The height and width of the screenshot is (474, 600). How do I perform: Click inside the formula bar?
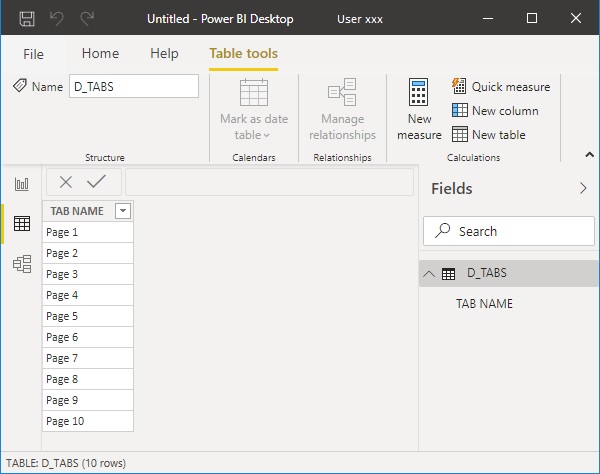click(269, 182)
